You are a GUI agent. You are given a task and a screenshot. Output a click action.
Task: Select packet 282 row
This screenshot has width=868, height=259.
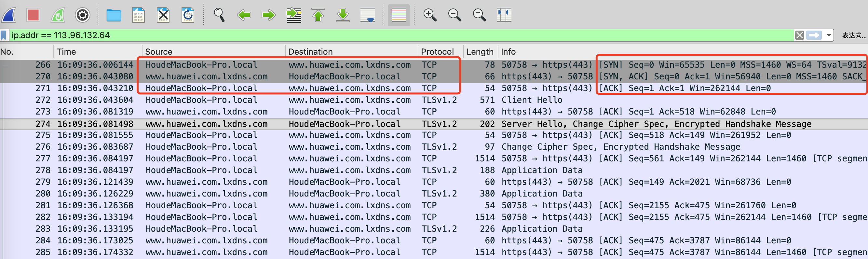click(434, 217)
